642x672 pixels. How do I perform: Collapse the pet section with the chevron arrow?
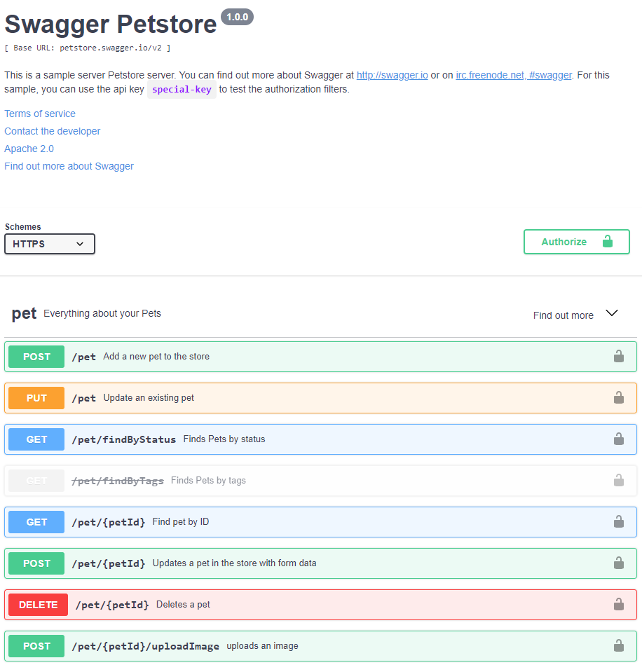(612, 313)
